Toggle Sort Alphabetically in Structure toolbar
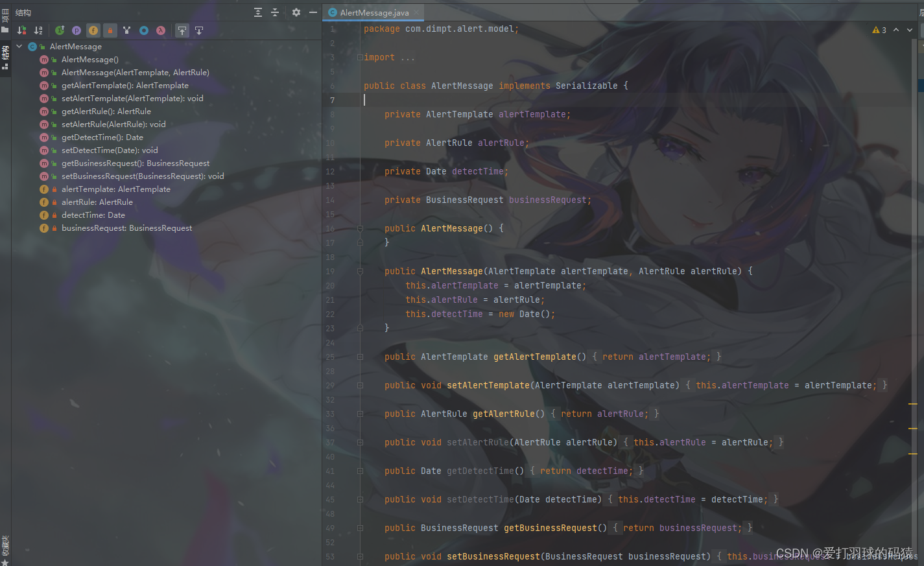Screen dimensions: 924x566 pyautogui.click(x=38, y=30)
